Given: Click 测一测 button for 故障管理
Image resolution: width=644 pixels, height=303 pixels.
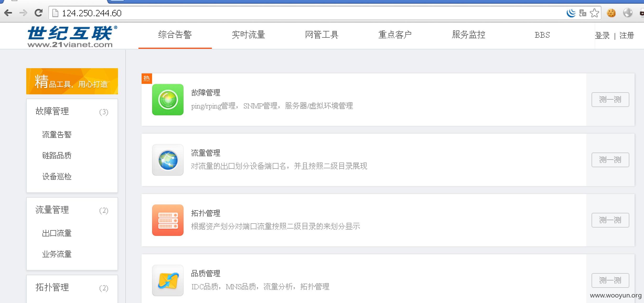Looking at the screenshot, I should click(610, 100).
